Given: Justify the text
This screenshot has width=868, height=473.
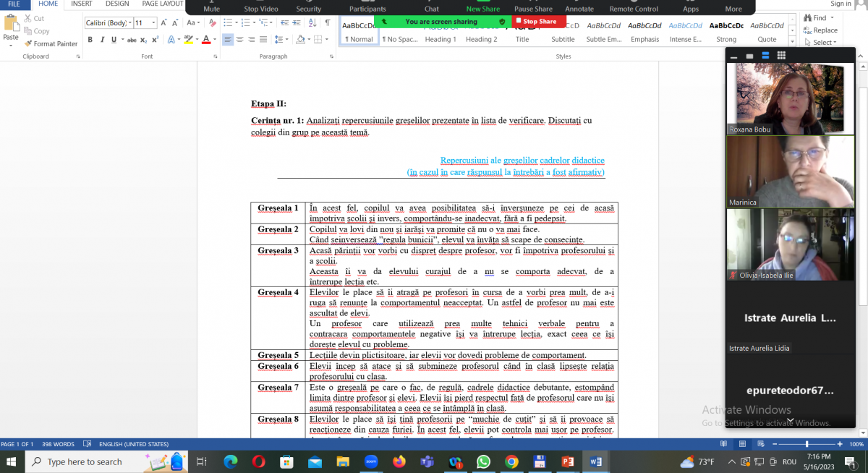Looking at the screenshot, I should tap(264, 40).
